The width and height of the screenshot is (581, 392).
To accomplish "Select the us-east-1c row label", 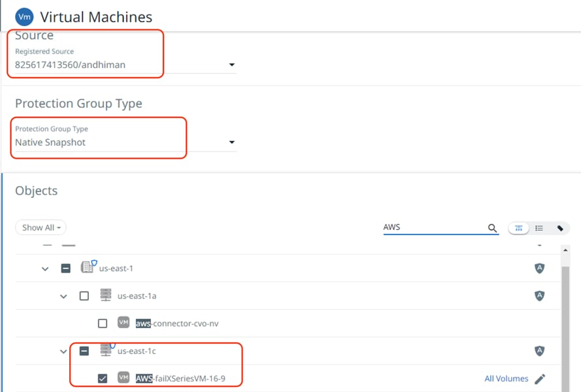I will (x=137, y=351).
